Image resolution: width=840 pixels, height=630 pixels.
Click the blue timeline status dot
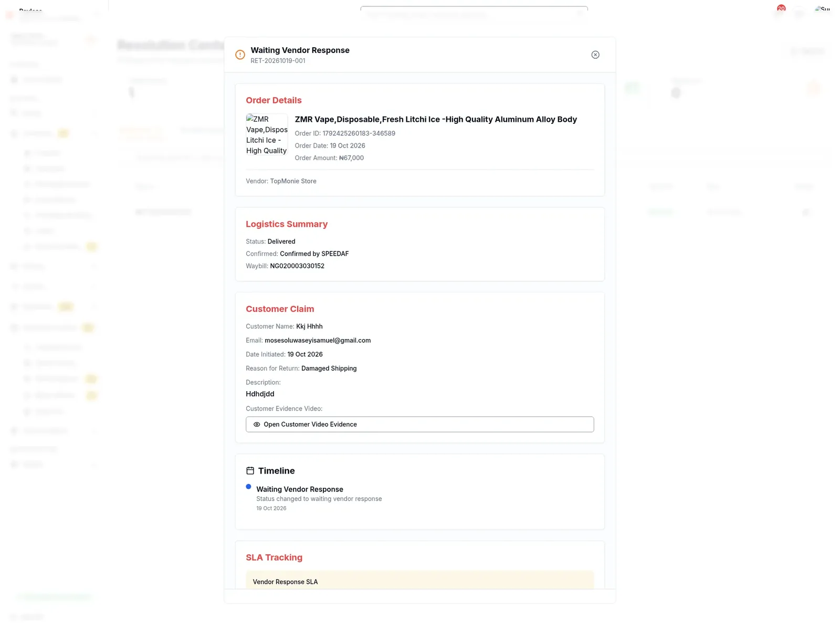click(x=249, y=487)
